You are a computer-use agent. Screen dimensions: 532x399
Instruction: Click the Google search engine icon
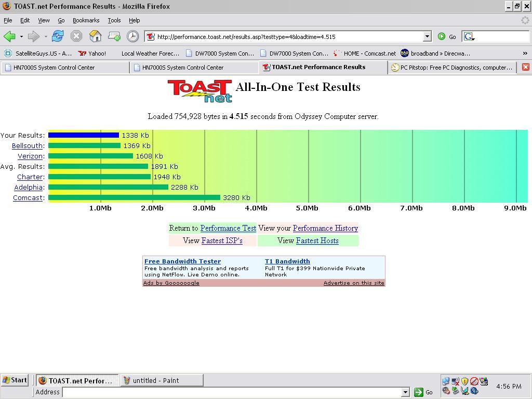click(469, 37)
